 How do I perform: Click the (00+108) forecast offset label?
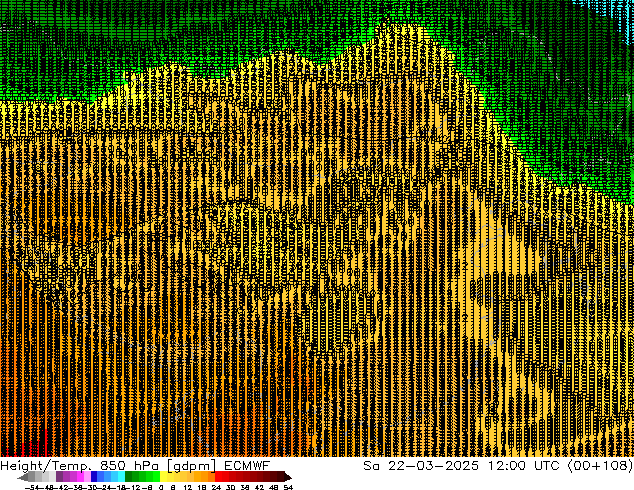tap(600, 466)
